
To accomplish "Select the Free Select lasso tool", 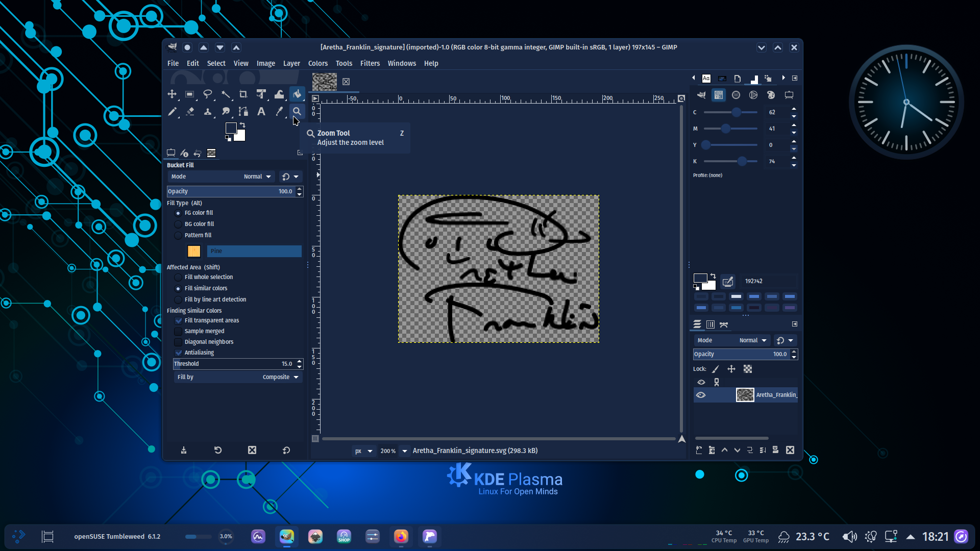I will (x=208, y=94).
